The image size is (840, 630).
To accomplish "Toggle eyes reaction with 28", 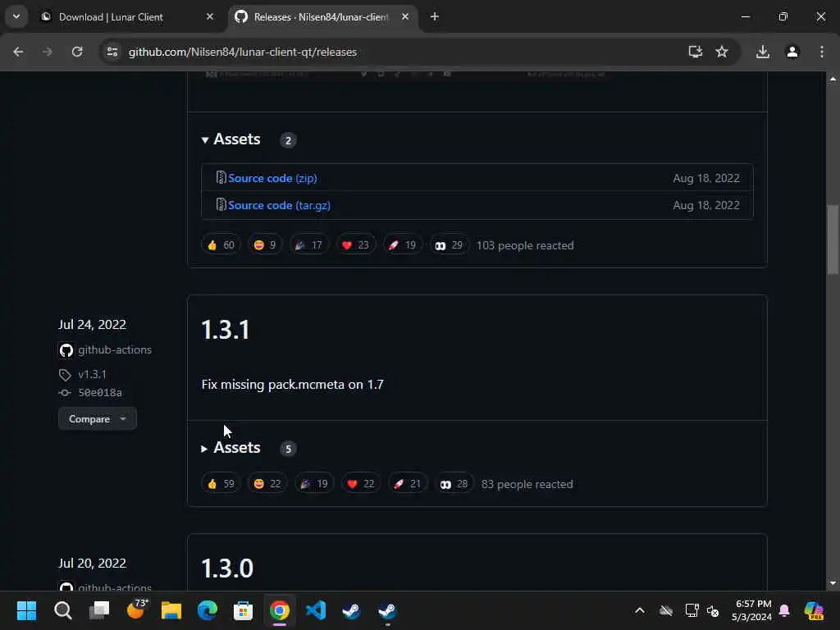I will [x=454, y=484].
